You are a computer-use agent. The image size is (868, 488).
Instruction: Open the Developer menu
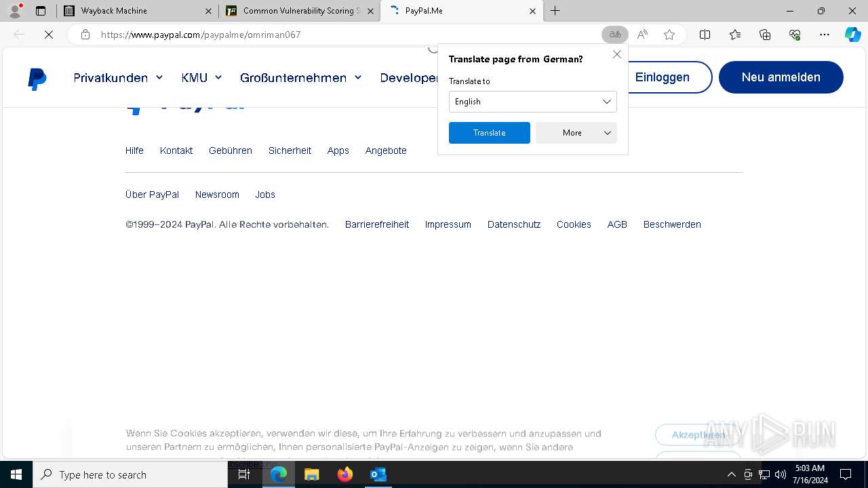(x=409, y=78)
